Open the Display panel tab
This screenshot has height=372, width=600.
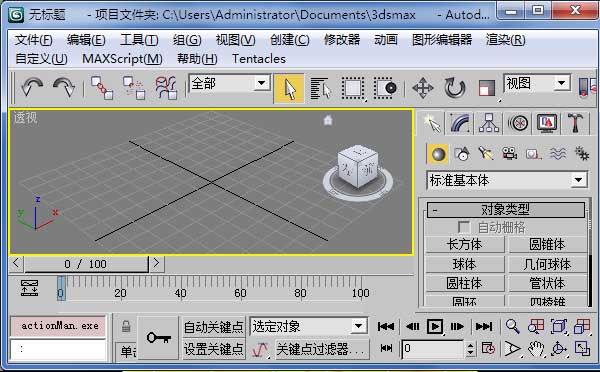coord(546,123)
